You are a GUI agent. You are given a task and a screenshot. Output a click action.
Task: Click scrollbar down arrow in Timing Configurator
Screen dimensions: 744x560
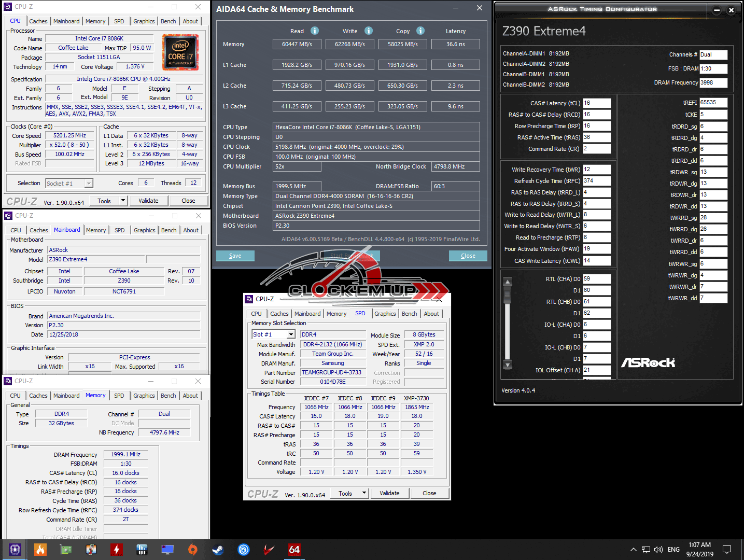tap(508, 365)
